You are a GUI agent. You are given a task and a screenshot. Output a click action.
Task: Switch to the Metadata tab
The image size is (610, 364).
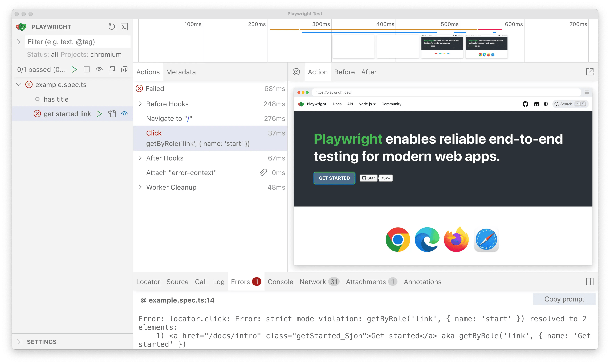[x=181, y=72]
